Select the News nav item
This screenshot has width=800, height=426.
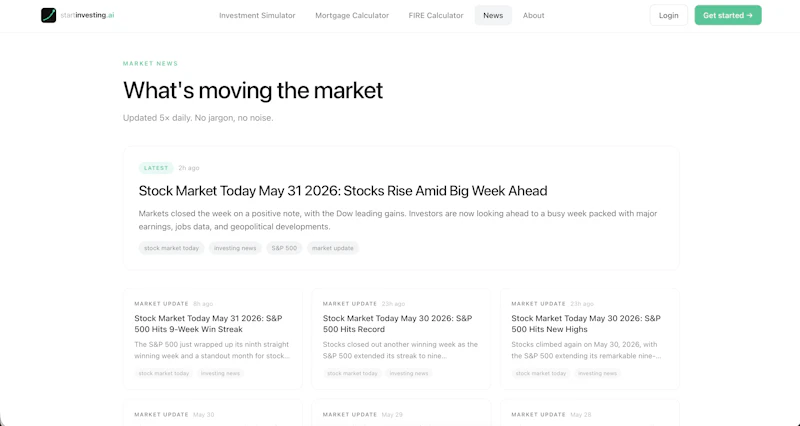coord(493,15)
